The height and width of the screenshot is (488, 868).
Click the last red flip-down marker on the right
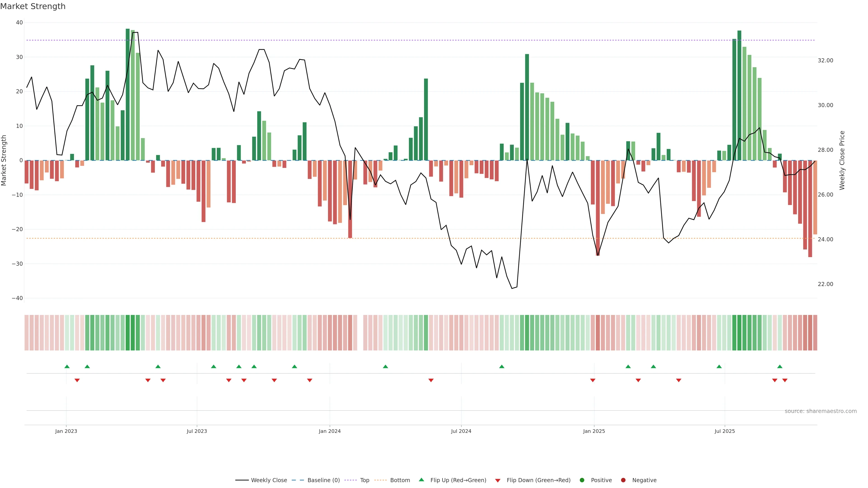click(785, 380)
